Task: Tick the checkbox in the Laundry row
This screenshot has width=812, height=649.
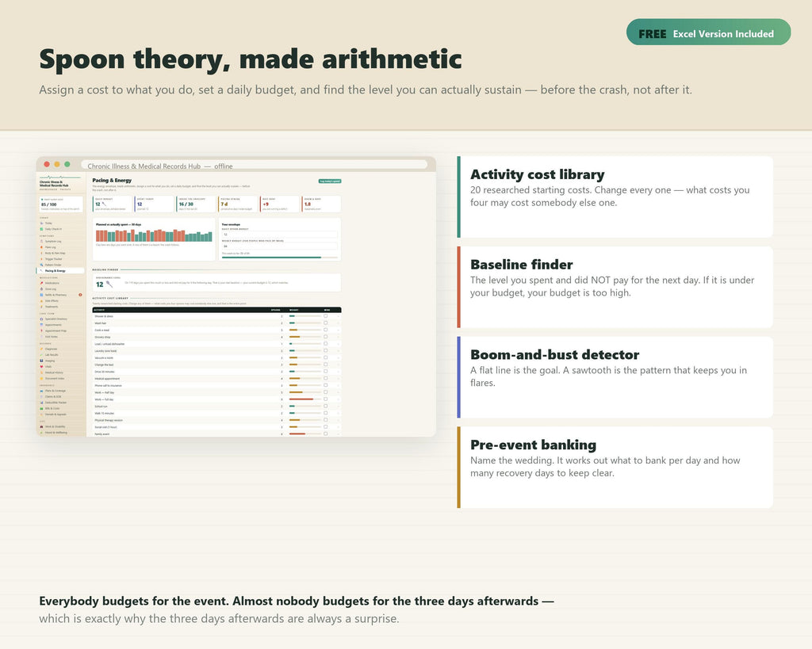Action: pos(326,350)
